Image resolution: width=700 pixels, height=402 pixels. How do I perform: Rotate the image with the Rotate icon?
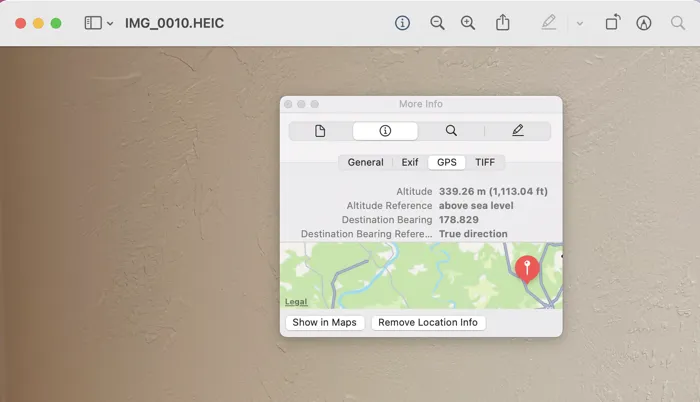612,23
